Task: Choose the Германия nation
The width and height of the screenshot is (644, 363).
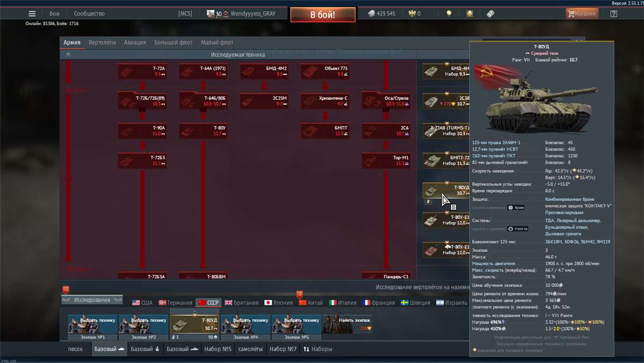Action: [176, 303]
